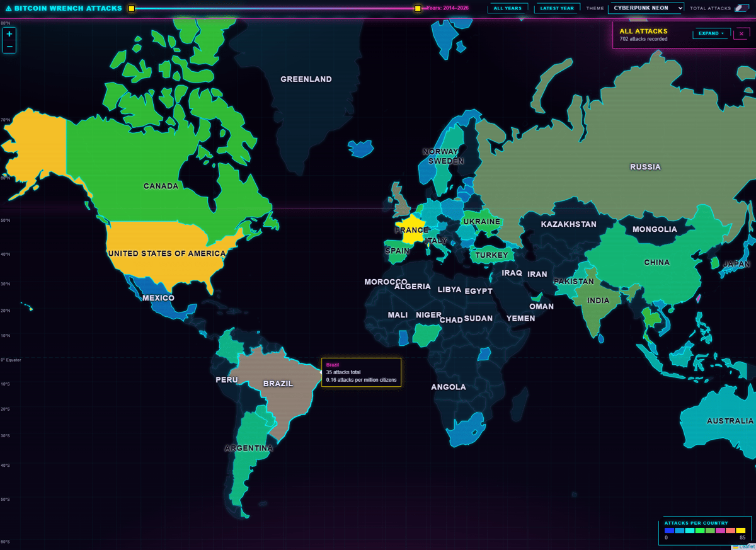Select Spain on the map
Screen dimensions: 756x550
pos(398,250)
